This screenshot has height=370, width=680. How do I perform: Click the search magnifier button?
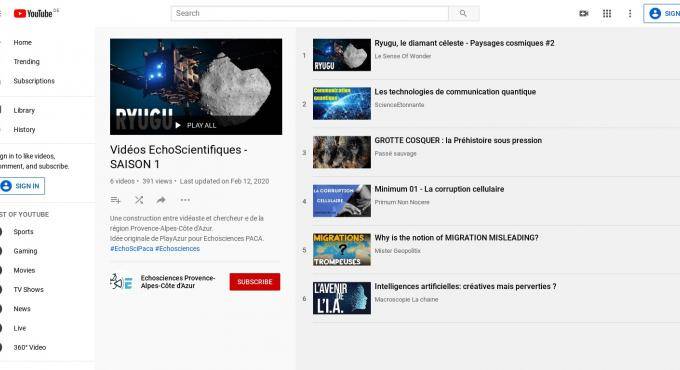click(464, 13)
